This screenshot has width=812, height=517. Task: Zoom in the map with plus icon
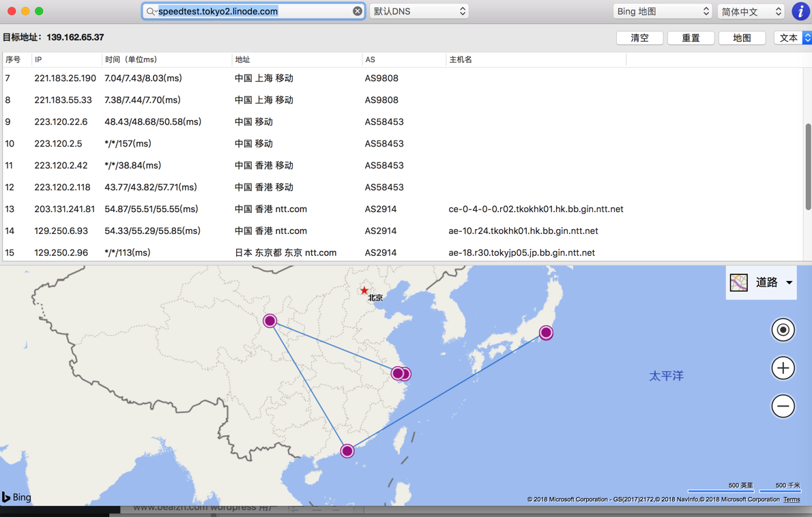pos(783,368)
